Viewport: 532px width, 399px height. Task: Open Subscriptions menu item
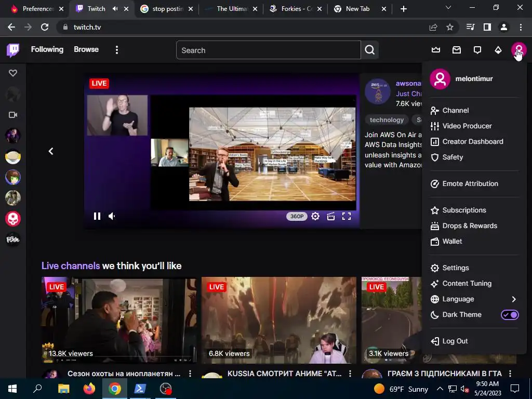[474, 210]
